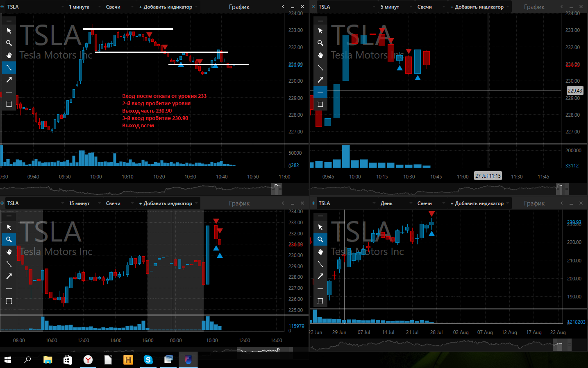Select the arrow drawing tool in the 15-minute chart
This screenshot has height=368, width=588.
[9, 276]
